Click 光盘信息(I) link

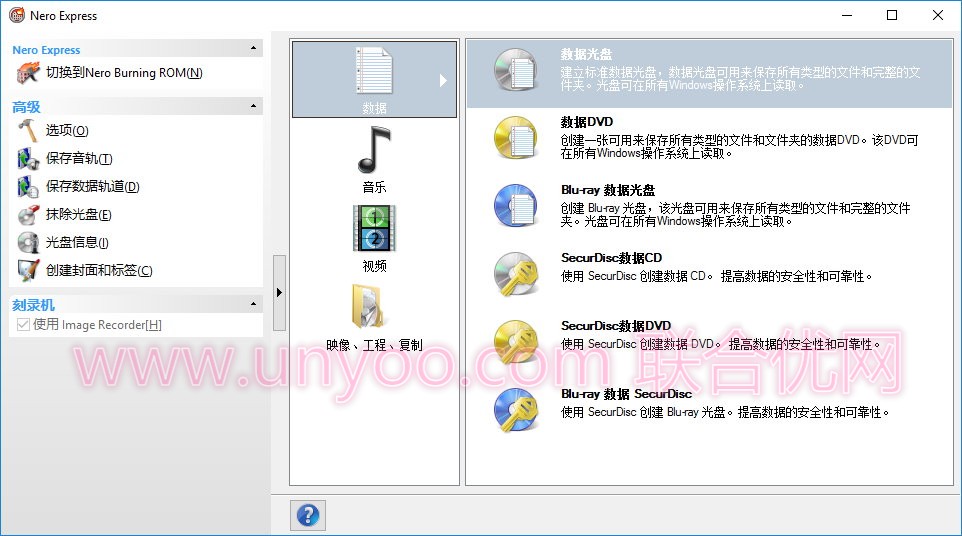click(77, 243)
